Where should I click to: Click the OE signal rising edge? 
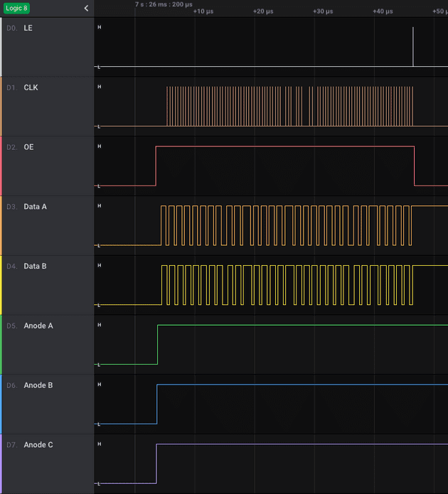[x=156, y=166]
